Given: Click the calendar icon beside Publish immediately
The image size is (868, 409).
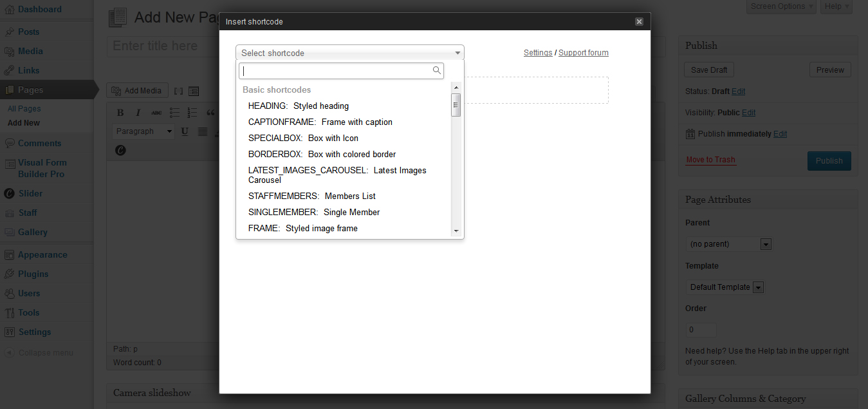Looking at the screenshot, I should pyautogui.click(x=690, y=134).
